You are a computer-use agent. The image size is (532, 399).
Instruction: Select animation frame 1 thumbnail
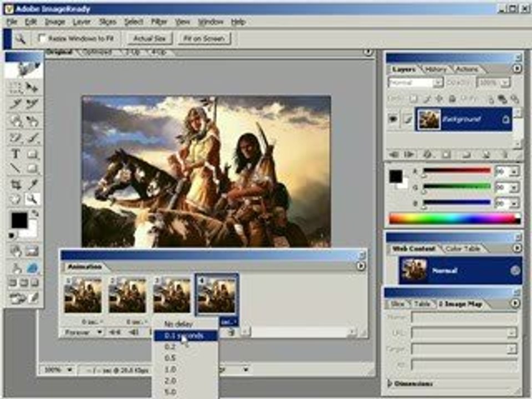coord(83,294)
